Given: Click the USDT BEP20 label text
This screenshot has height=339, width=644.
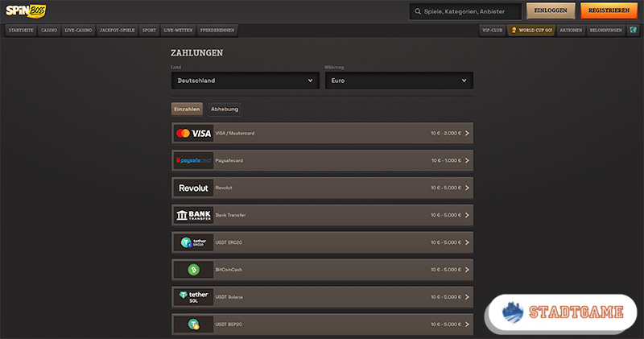Looking at the screenshot, I should coord(229,325).
